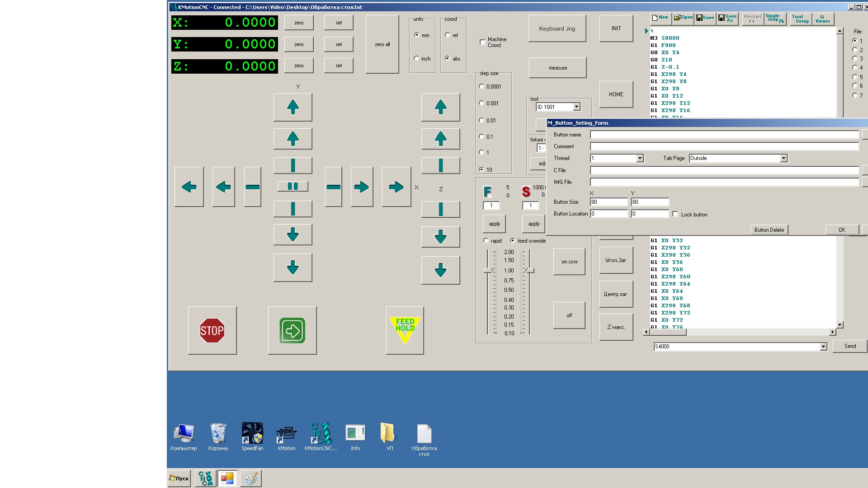This screenshot has width=868, height=488.
Task: Select the inch units radio button
Action: 416,58
